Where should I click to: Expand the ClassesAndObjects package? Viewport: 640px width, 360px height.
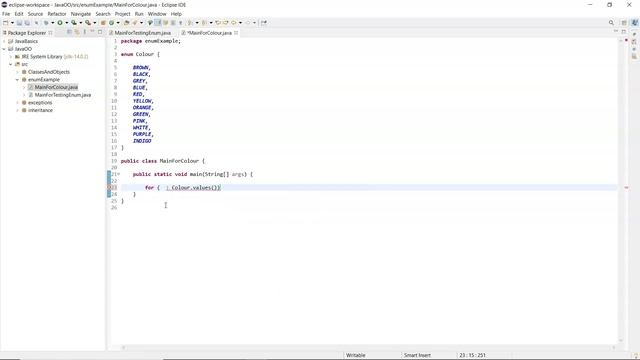click(18, 72)
